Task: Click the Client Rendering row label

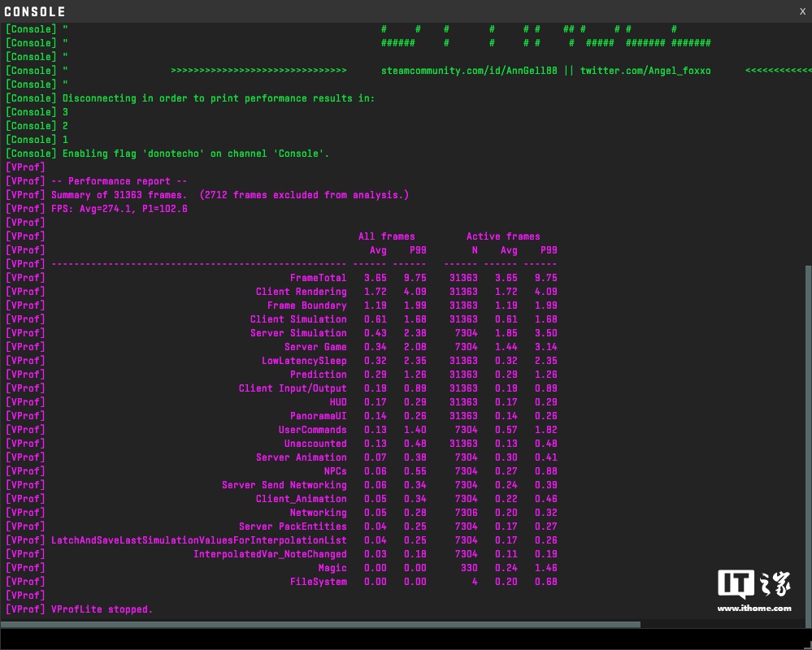Action: click(x=301, y=292)
